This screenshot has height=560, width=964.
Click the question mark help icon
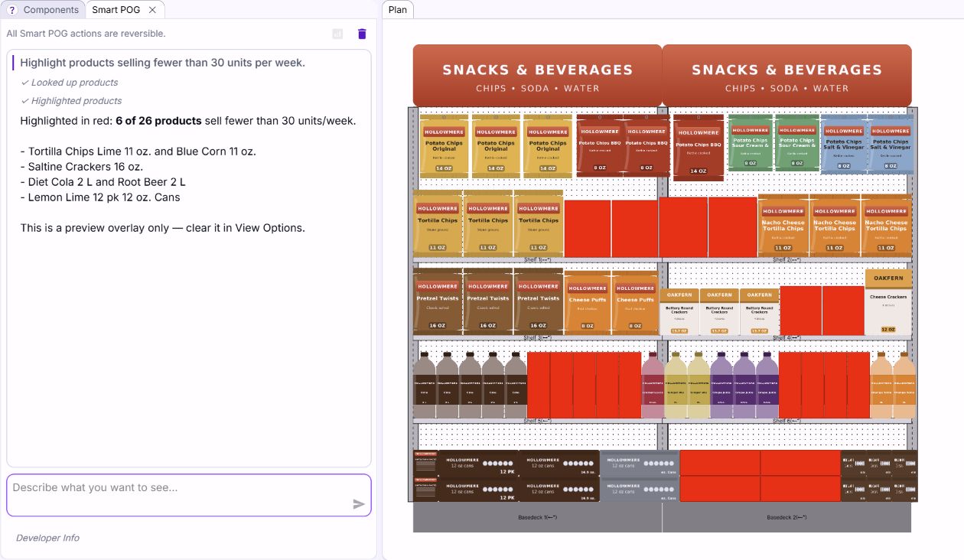[11, 10]
